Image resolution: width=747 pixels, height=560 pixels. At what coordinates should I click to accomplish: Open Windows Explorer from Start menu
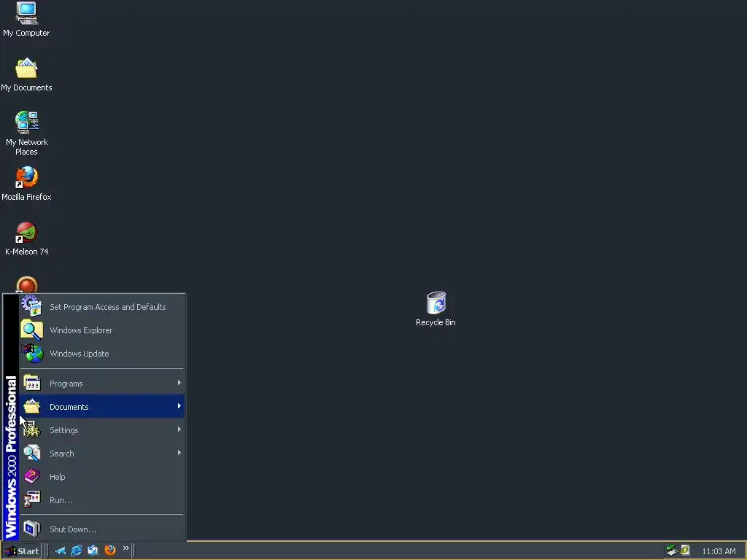point(102,330)
